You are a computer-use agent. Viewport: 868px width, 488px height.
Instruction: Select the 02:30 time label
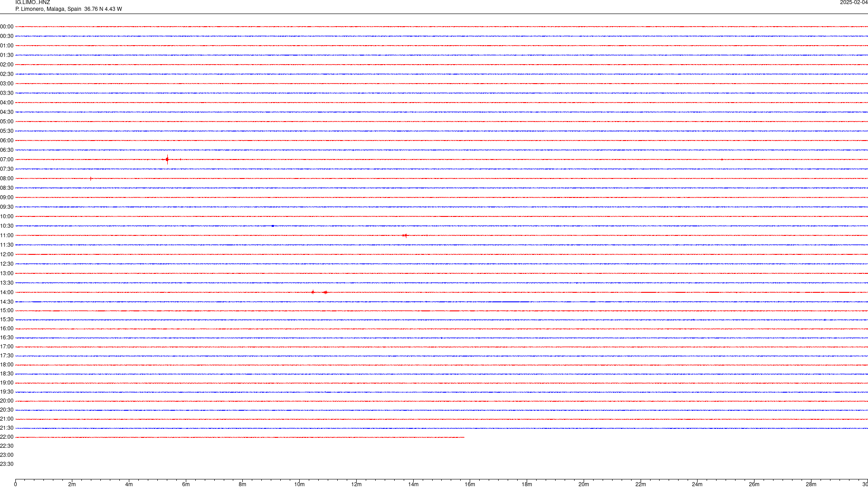[x=7, y=74]
